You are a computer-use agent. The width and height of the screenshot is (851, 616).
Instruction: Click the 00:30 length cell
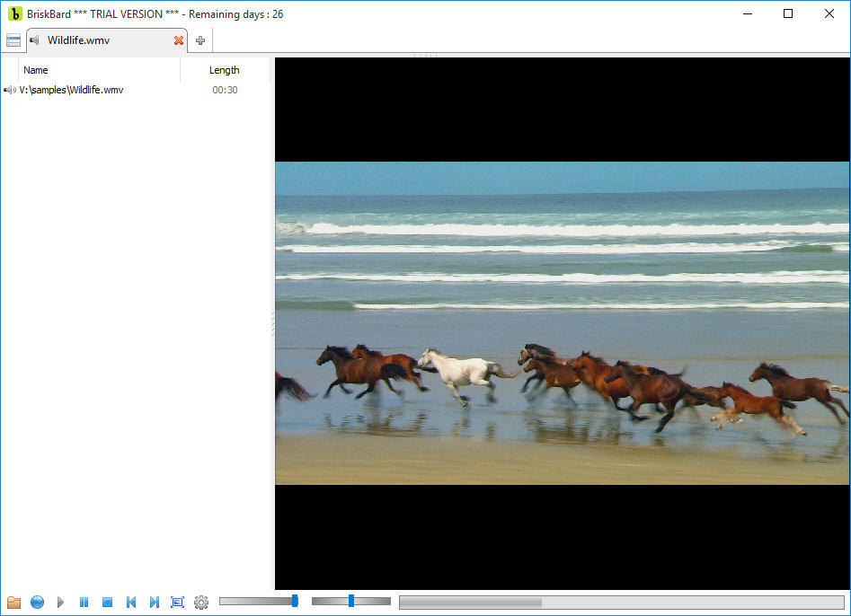[x=225, y=90]
